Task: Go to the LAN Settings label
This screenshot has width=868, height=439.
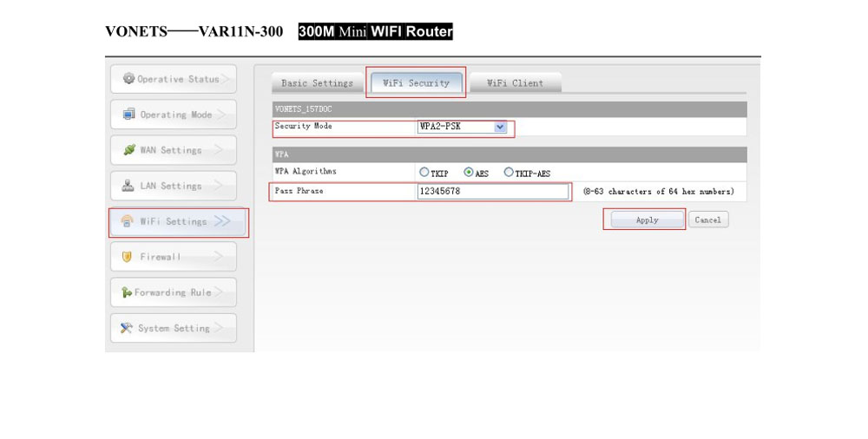Action: click(171, 186)
